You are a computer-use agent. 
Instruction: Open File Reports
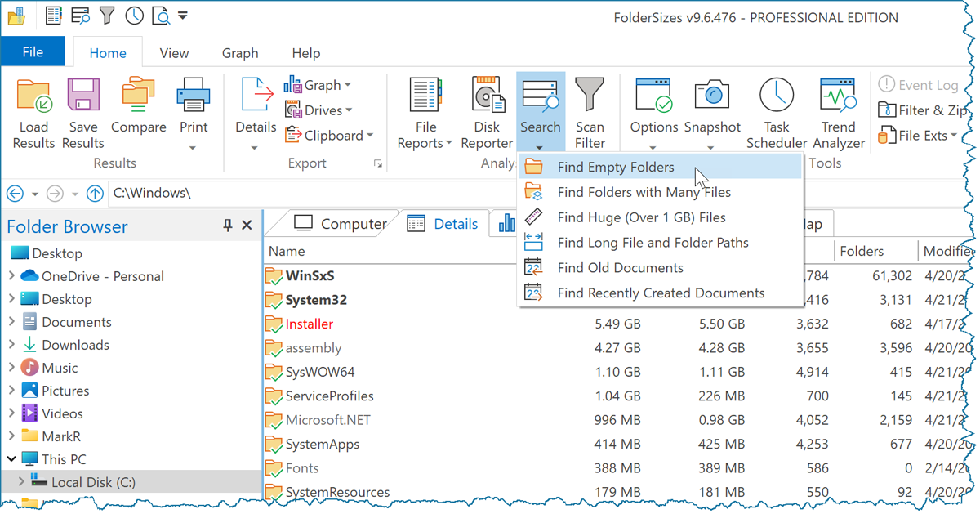pyautogui.click(x=425, y=112)
